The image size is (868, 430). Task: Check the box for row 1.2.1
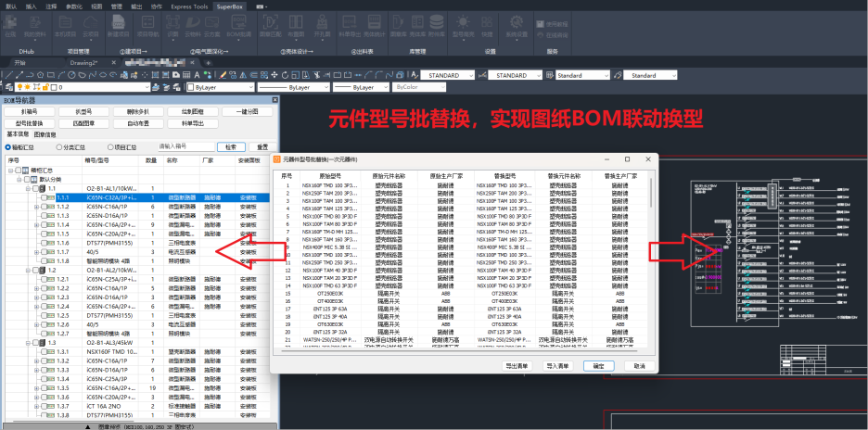tap(45, 279)
